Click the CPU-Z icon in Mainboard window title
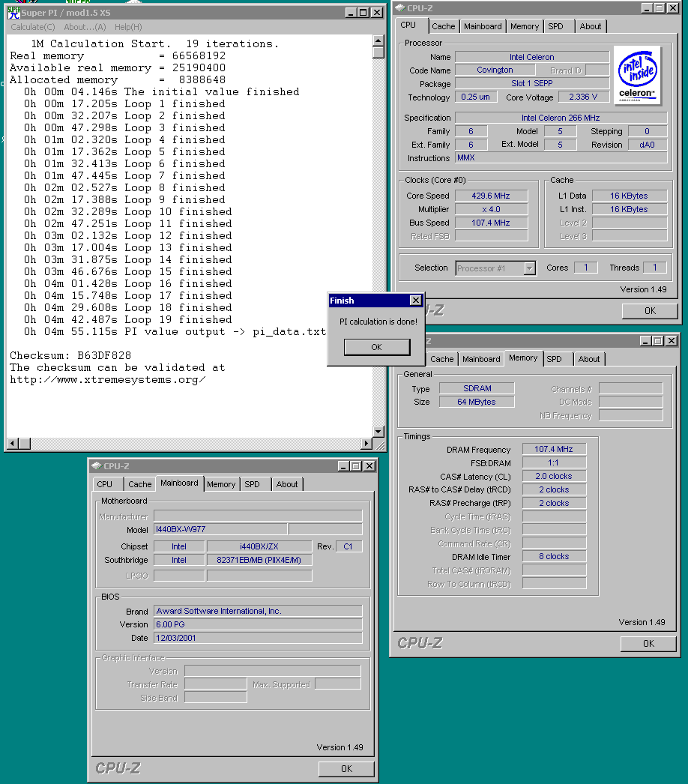Viewport: 688px width, 784px height. [96, 466]
